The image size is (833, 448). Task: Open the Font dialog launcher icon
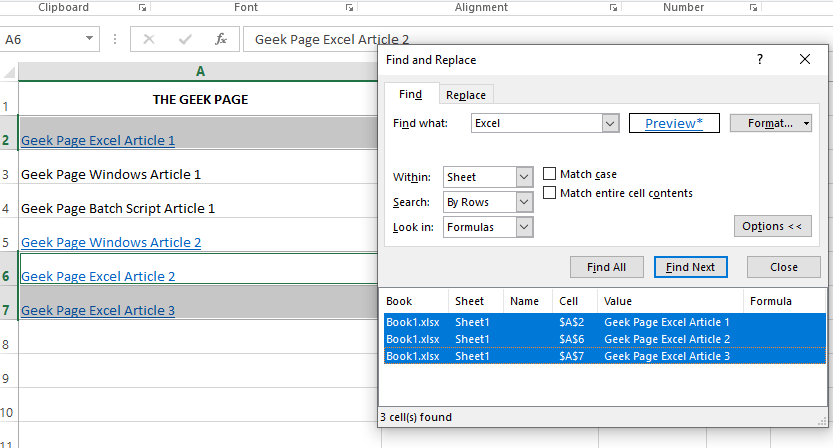tap(349, 8)
